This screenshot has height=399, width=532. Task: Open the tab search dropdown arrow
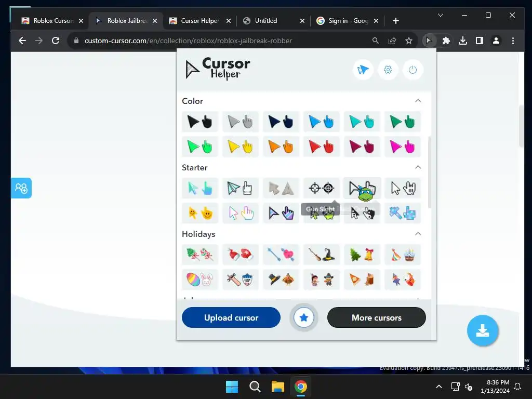[441, 15]
